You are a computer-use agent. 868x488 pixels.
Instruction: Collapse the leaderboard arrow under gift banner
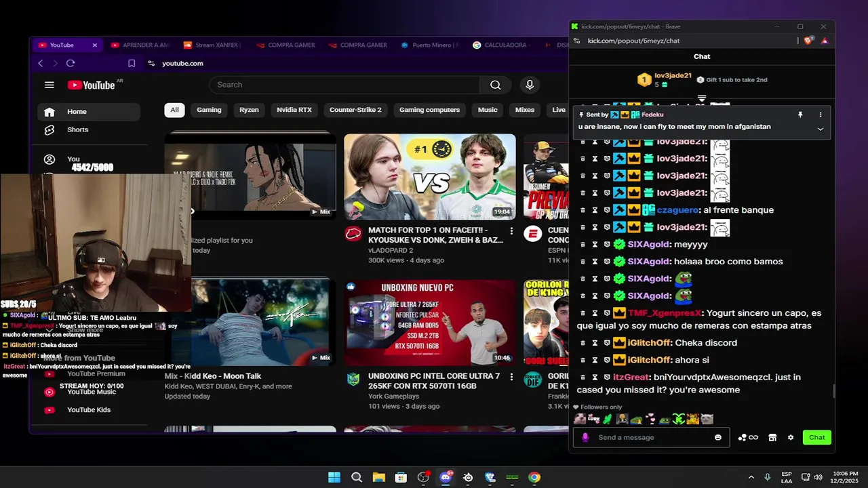pos(702,98)
